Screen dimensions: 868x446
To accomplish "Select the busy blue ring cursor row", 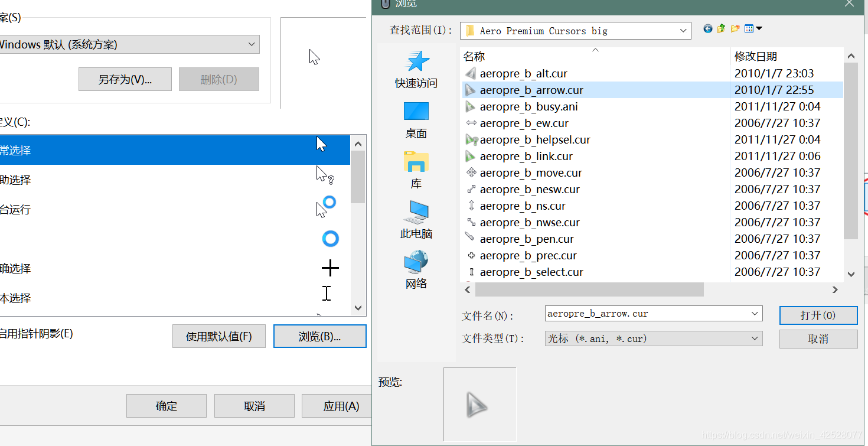I will [175, 239].
